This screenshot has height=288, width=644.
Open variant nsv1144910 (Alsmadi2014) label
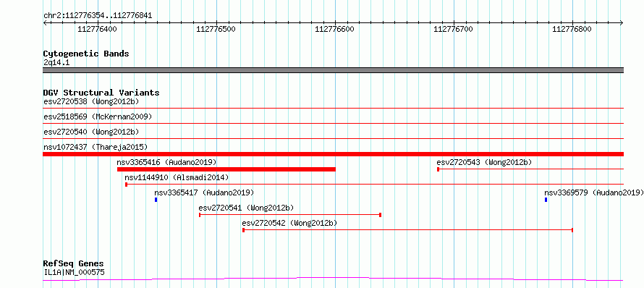click(177, 177)
